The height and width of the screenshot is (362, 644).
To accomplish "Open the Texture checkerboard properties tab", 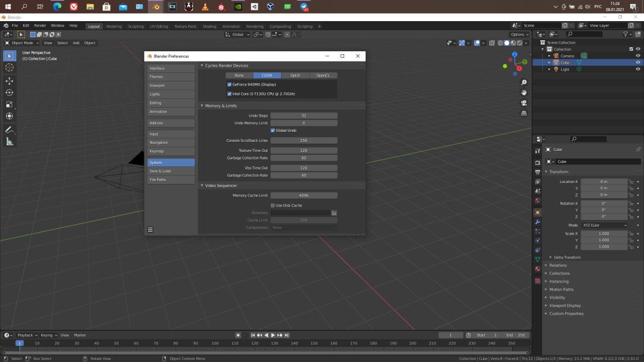I will (x=537, y=281).
